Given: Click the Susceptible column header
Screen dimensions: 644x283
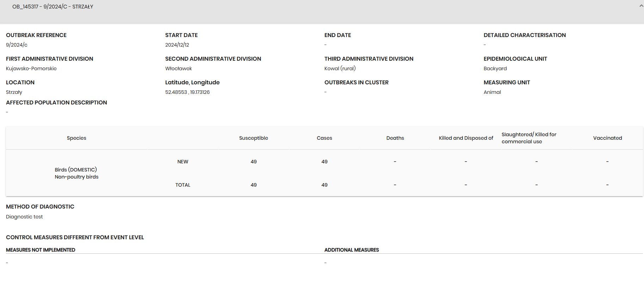Looking at the screenshot, I should pos(253,138).
